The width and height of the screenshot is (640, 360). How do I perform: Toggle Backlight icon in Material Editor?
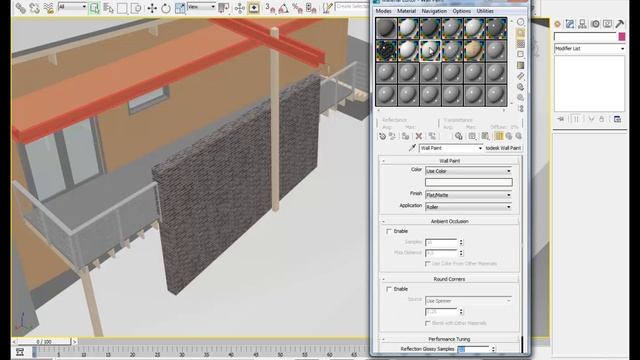[521, 33]
